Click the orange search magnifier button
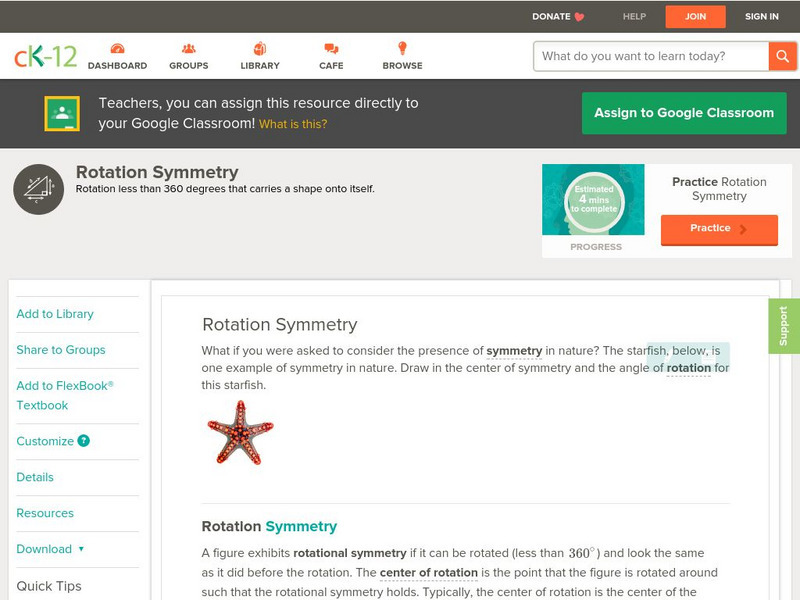This screenshot has height=600, width=800. pos(782,56)
